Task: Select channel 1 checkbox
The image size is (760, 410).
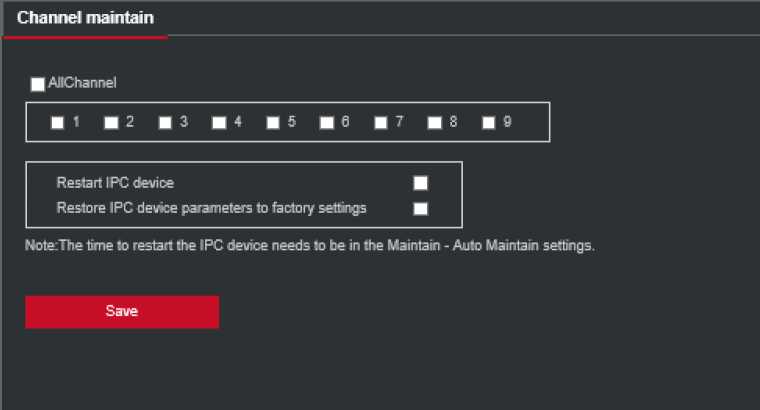Action: [x=58, y=123]
